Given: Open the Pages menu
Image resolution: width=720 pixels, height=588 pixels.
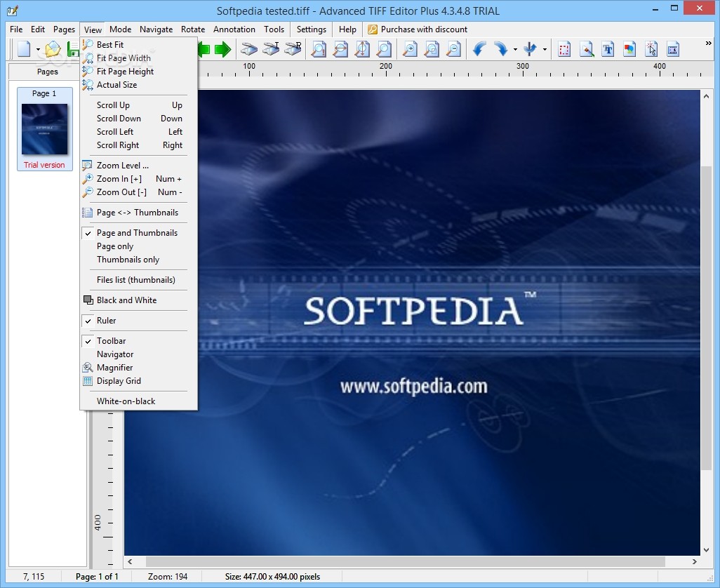Looking at the screenshot, I should pos(65,29).
